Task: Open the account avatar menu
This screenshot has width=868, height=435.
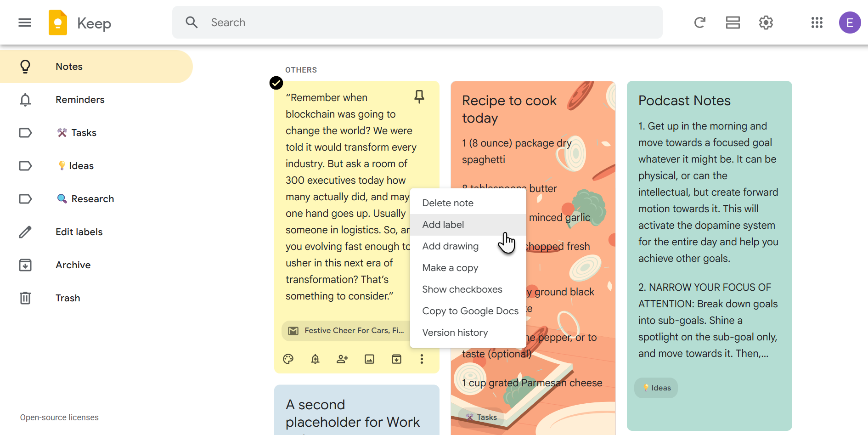Action: pos(849,23)
